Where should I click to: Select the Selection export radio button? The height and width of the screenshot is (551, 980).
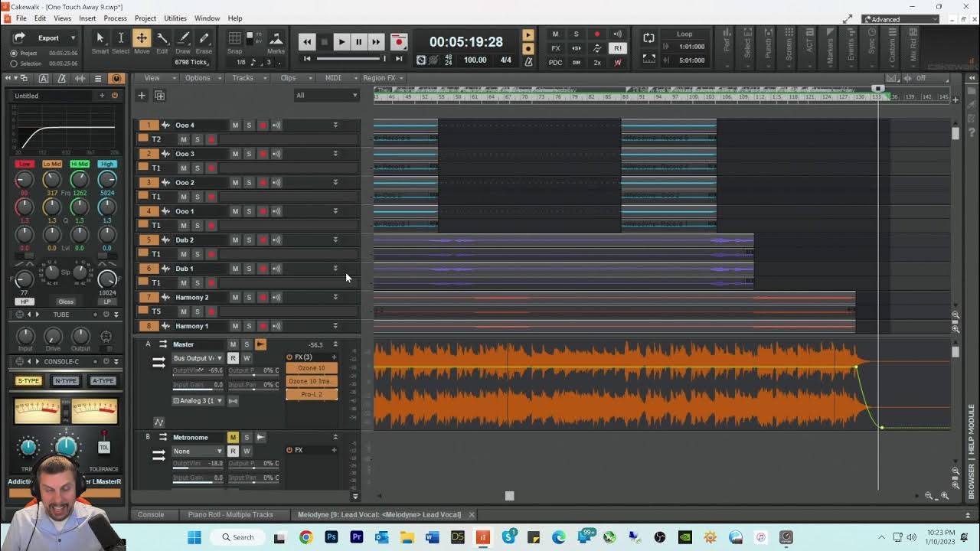pos(14,64)
